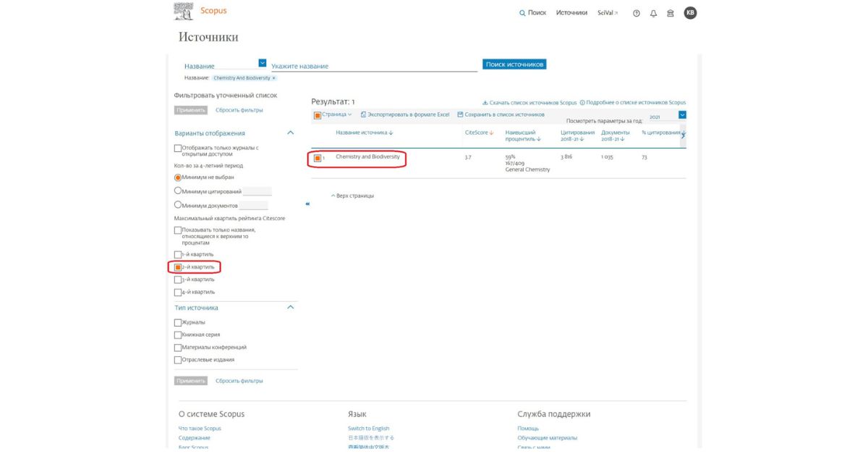Toggle the Chemistry and Biodiversity row checkbox
The height and width of the screenshot is (454, 868).
point(318,158)
